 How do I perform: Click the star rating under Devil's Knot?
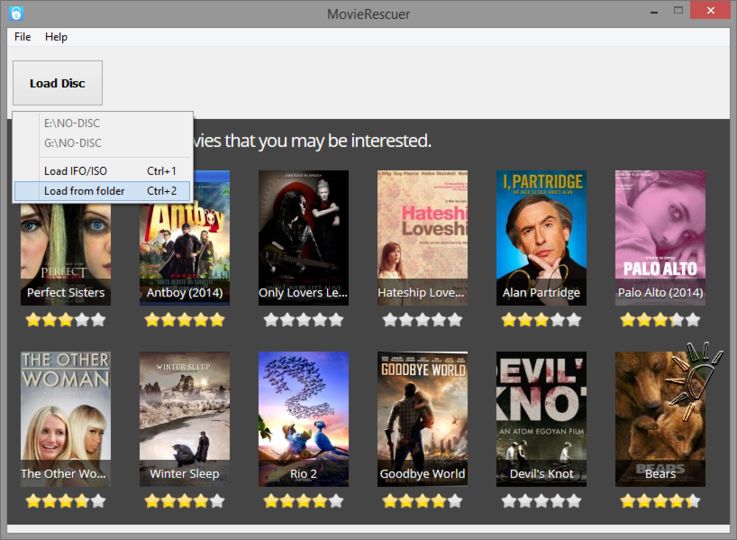point(541,501)
